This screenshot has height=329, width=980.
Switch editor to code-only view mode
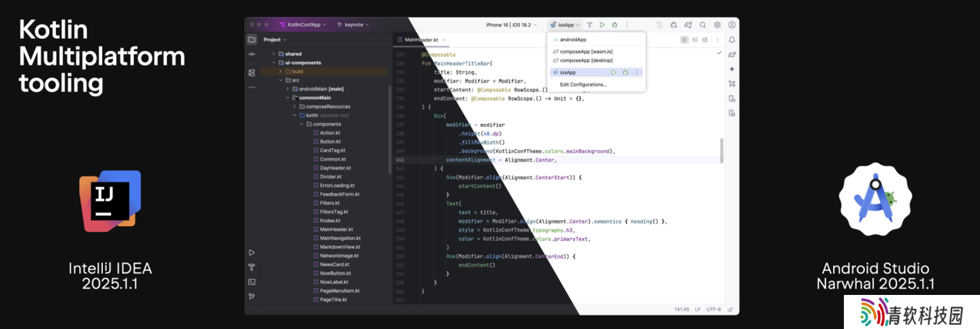pyautogui.click(x=684, y=40)
